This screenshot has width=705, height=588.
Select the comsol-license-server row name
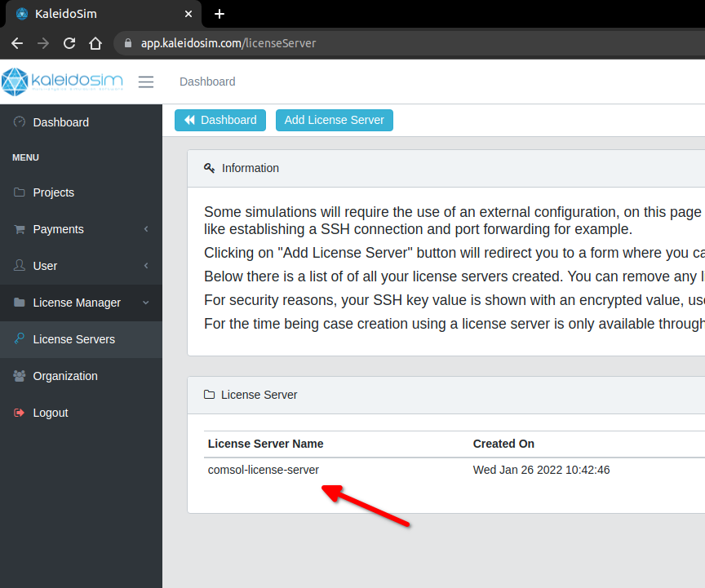(263, 471)
